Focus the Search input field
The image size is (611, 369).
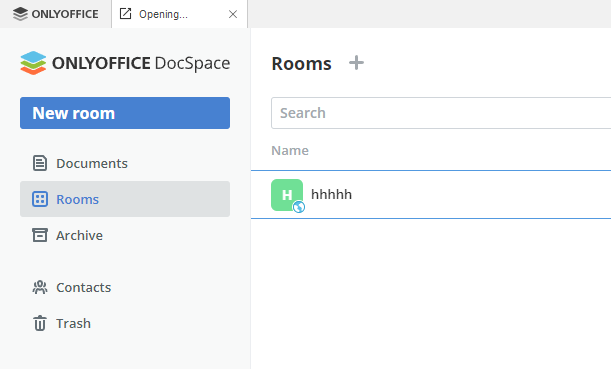coord(441,113)
